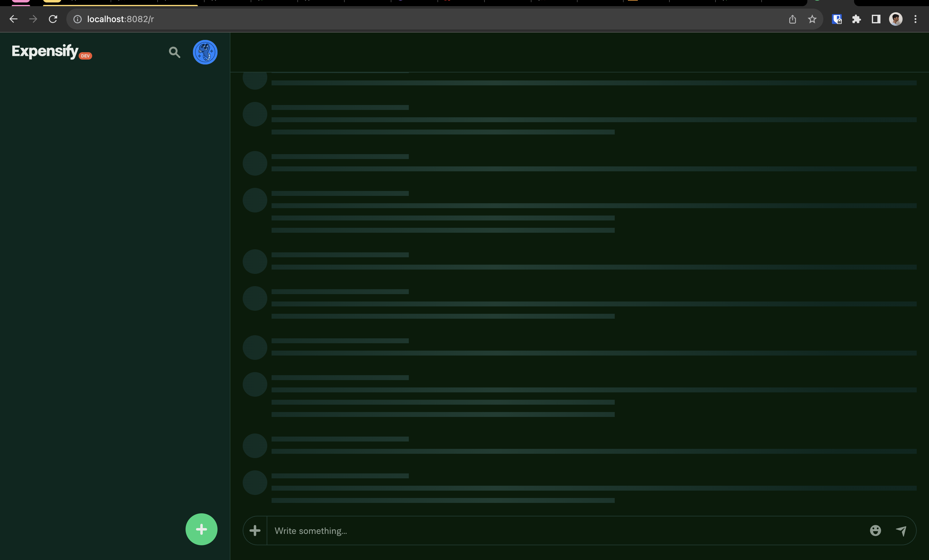Open attachment plus icon in composer

coord(255,530)
